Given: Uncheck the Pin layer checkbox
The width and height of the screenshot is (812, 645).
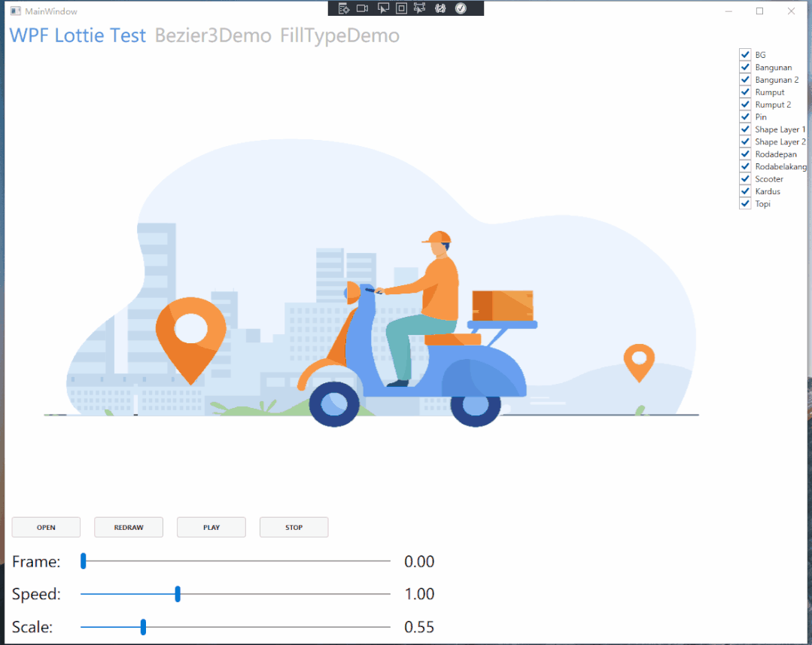Looking at the screenshot, I should point(745,117).
